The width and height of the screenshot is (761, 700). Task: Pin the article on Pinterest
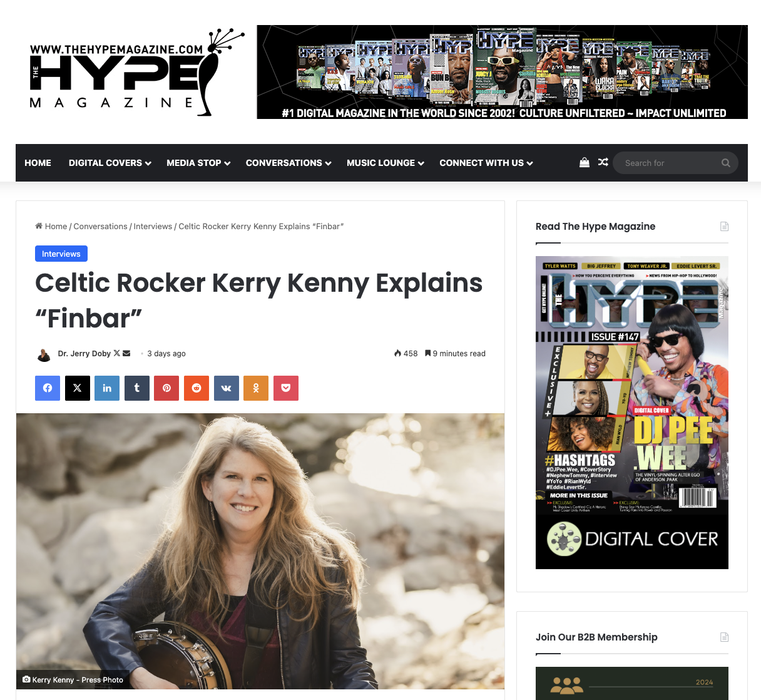point(166,388)
